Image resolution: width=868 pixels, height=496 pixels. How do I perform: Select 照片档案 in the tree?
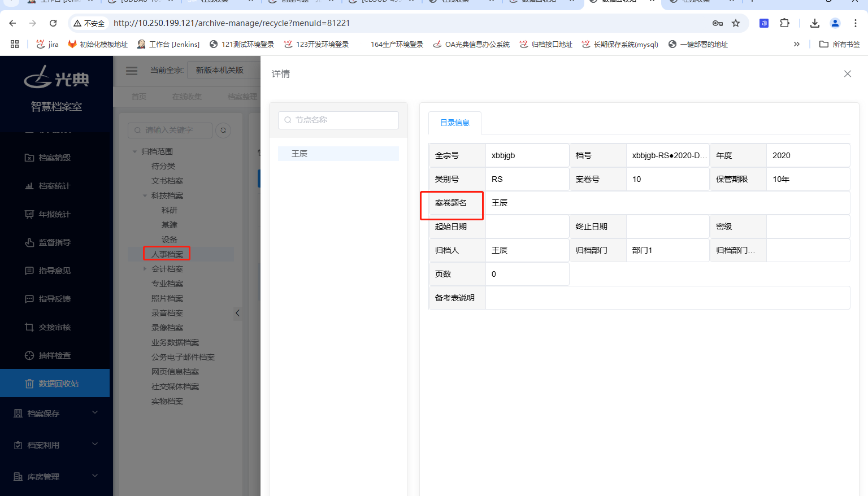pos(167,298)
